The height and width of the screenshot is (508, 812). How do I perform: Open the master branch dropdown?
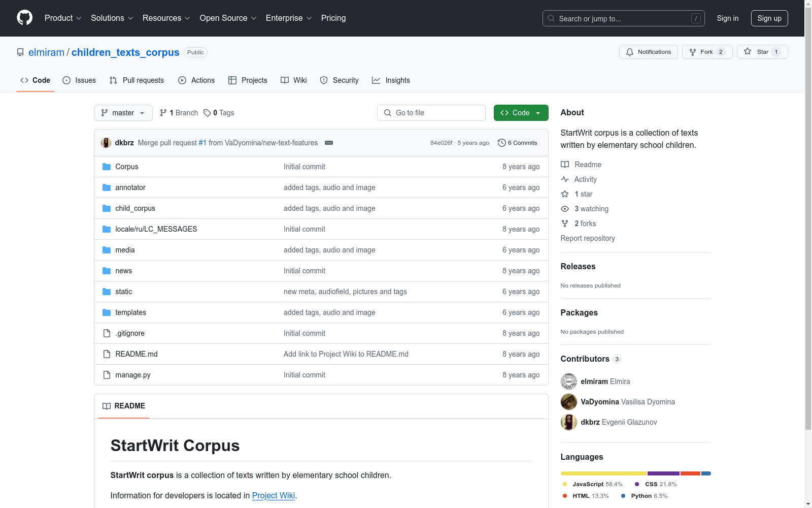(x=123, y=113)
